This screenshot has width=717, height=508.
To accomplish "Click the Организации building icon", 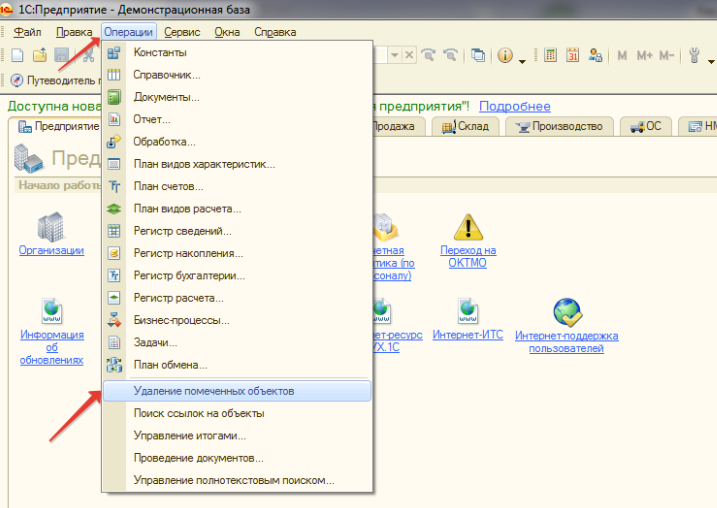I will click(50, 228).
